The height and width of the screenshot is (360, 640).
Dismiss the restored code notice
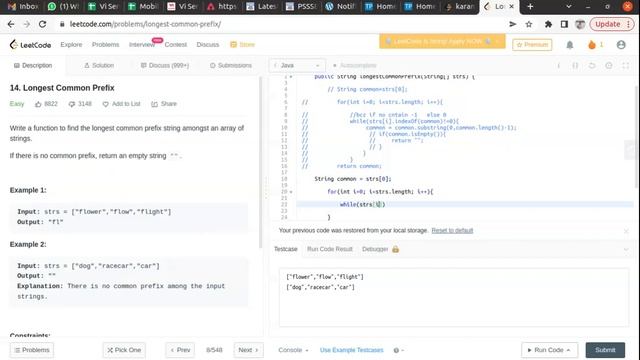point(626,231)
